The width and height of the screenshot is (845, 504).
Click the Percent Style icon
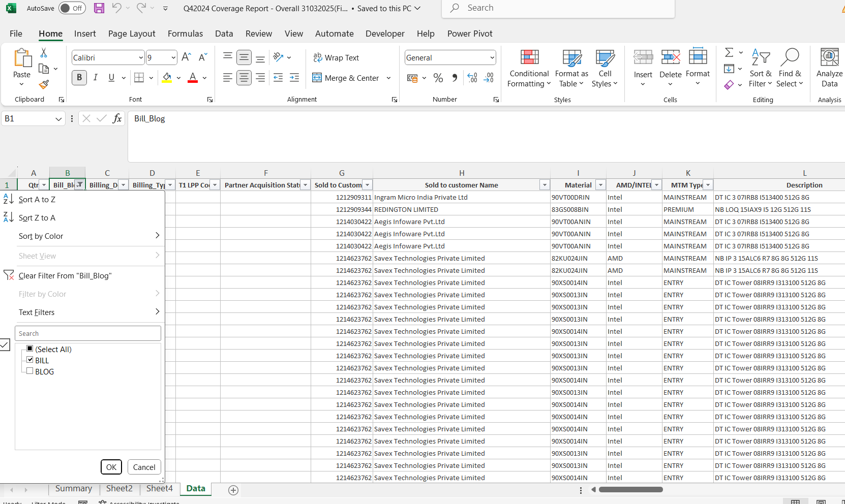tap(438, 78)
